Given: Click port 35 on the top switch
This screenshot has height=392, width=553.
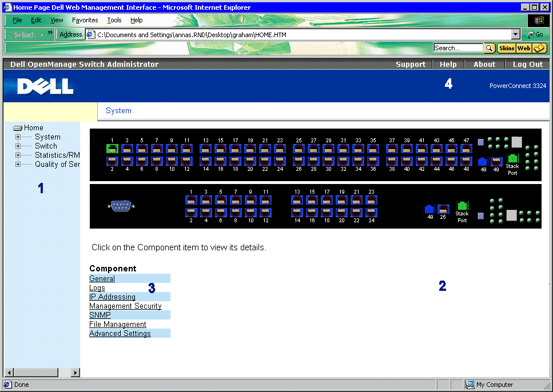Looking at the screenshot, I should click(x=373, y=149).
